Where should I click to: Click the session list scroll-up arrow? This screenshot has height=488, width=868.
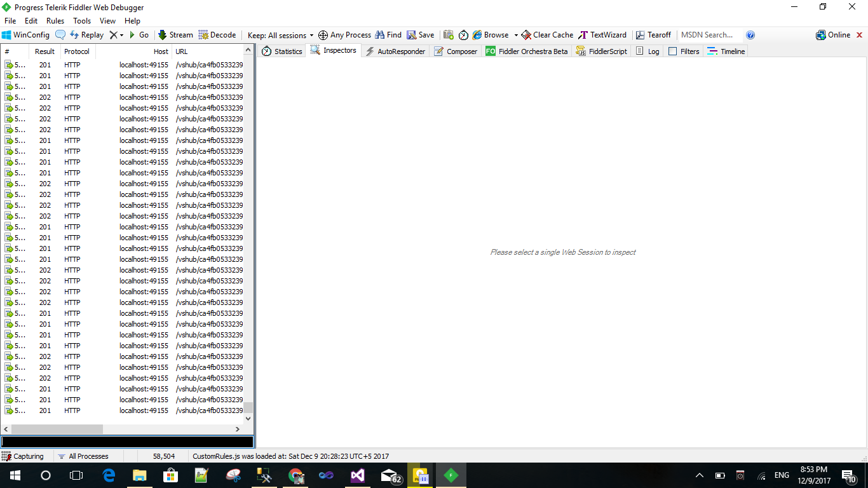pos(248,51)
